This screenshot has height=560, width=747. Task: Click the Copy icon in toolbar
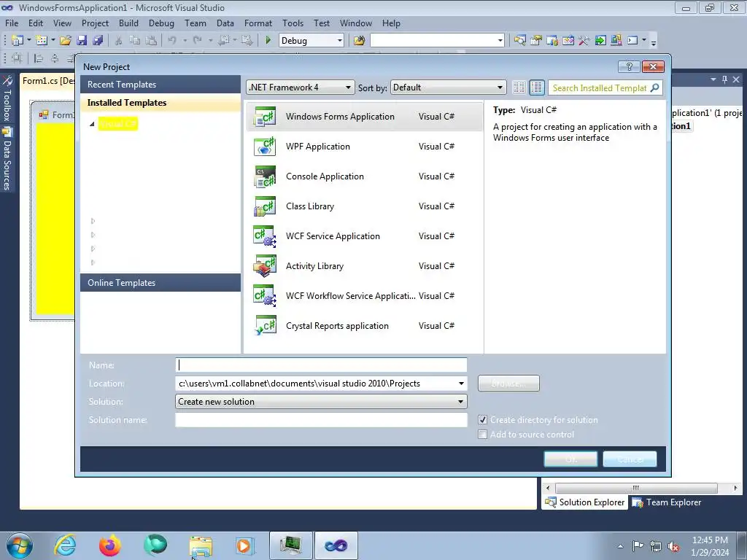(135, 41)
